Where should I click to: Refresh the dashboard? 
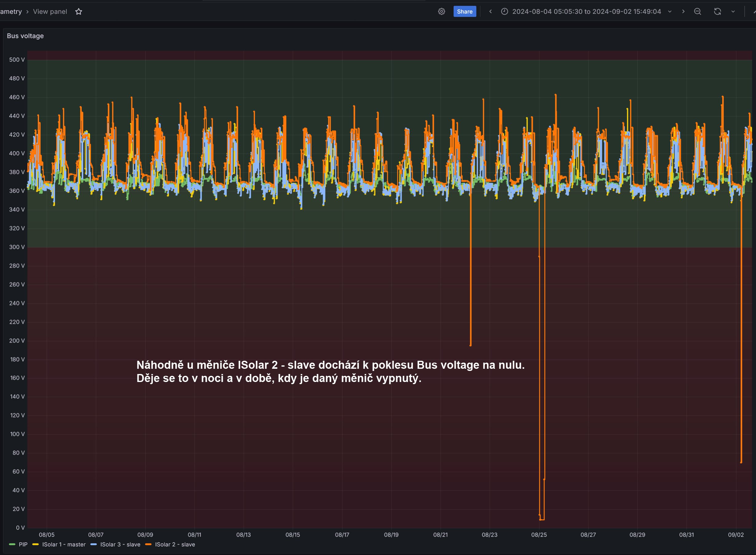click(x=717, y=11)
